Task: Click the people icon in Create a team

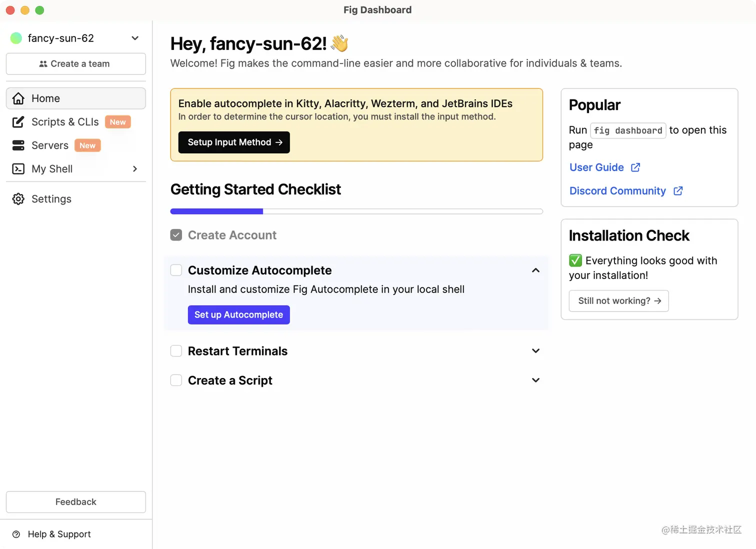Action: [x=43, y=64]
